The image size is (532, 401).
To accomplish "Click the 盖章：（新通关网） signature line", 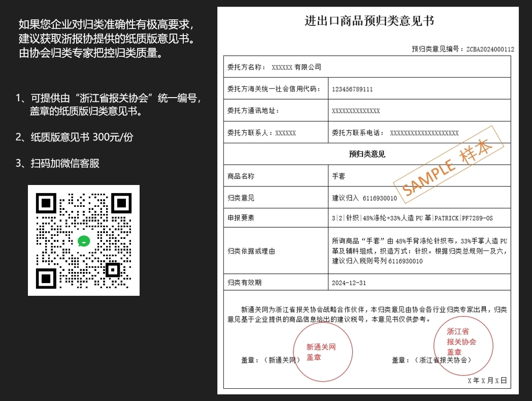I will (x=271, y=360).
